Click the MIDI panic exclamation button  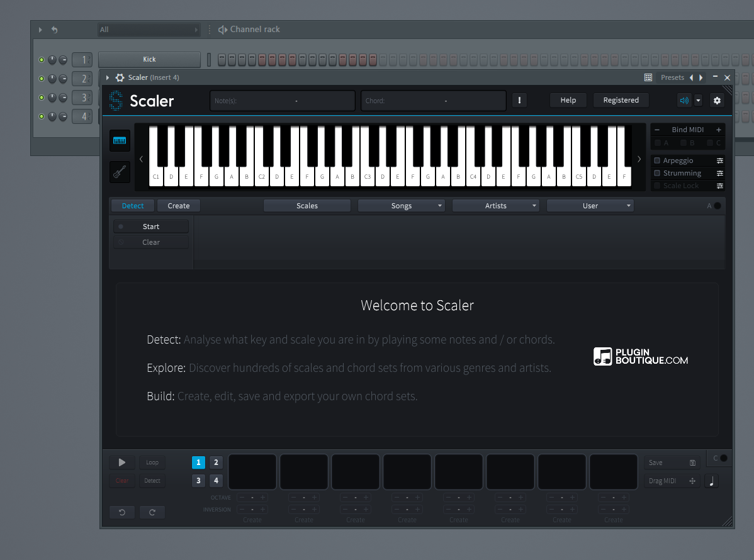point(519,101)
